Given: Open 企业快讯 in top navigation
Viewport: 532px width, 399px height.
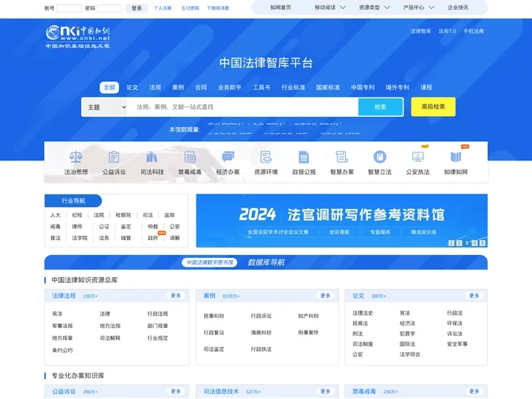Looking at the screenshot, I should coord(458,7).
